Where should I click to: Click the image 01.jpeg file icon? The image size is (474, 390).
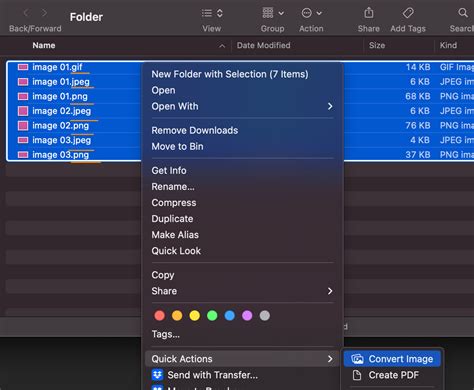pyautogui.click(x=23, y=82)
